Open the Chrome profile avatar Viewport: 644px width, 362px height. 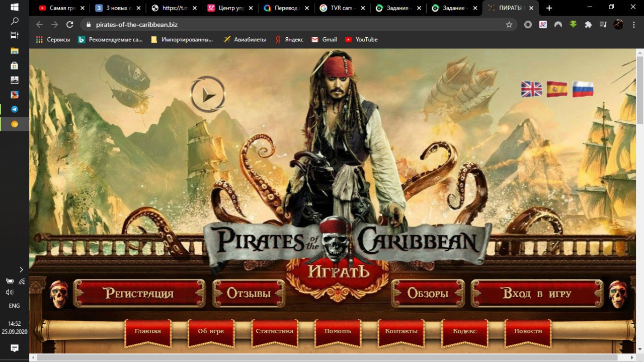pos(618,24)
